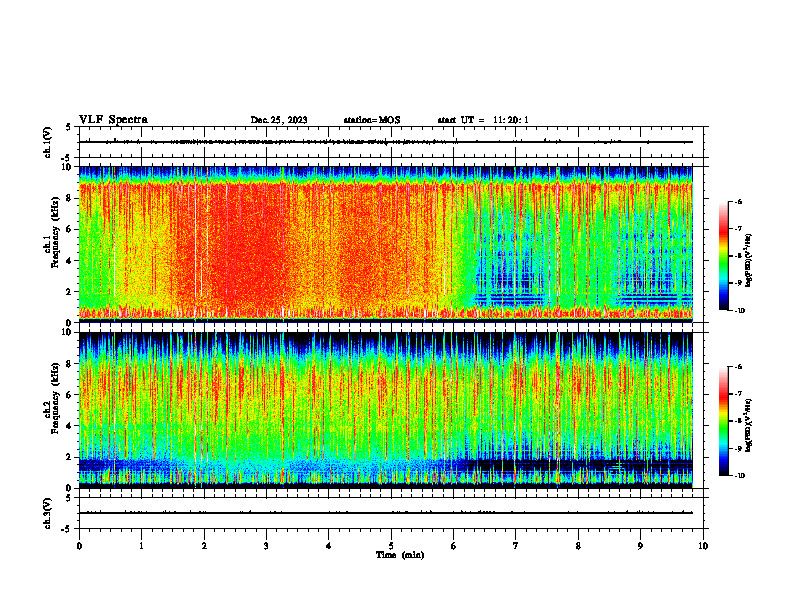Click the "VLF Spectra" plot title
Screen dimensions: 792x612
113,120
